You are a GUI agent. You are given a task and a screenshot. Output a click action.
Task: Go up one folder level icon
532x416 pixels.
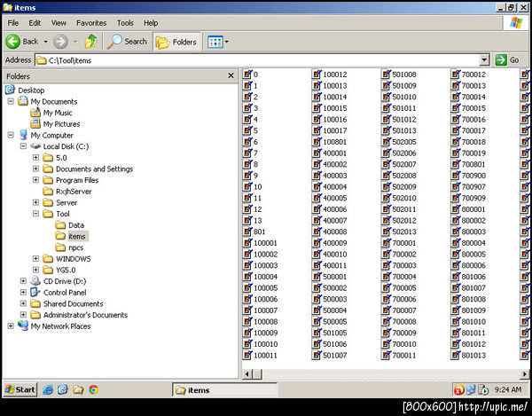(91, 42)
